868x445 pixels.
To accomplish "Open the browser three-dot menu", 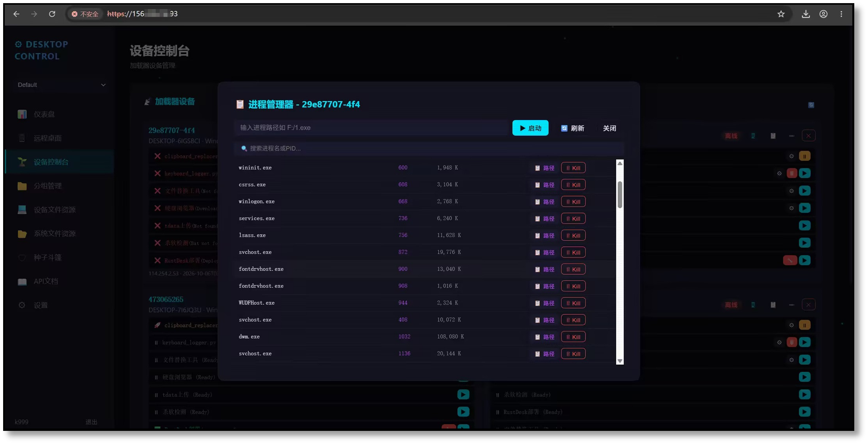I will 841,14.
